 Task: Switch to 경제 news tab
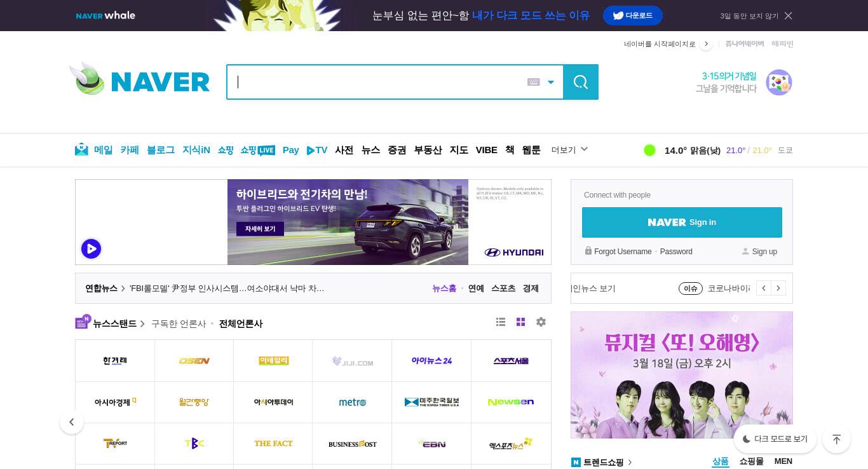click(x=531, y=289)
